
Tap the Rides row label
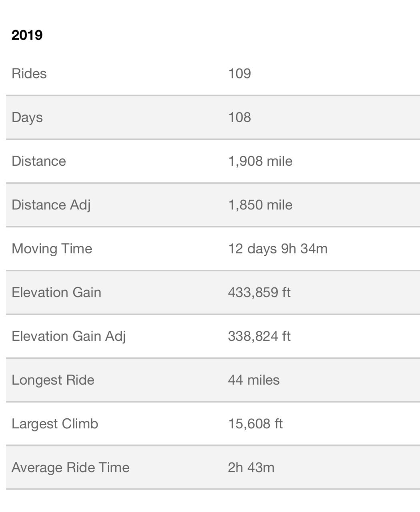29,73
